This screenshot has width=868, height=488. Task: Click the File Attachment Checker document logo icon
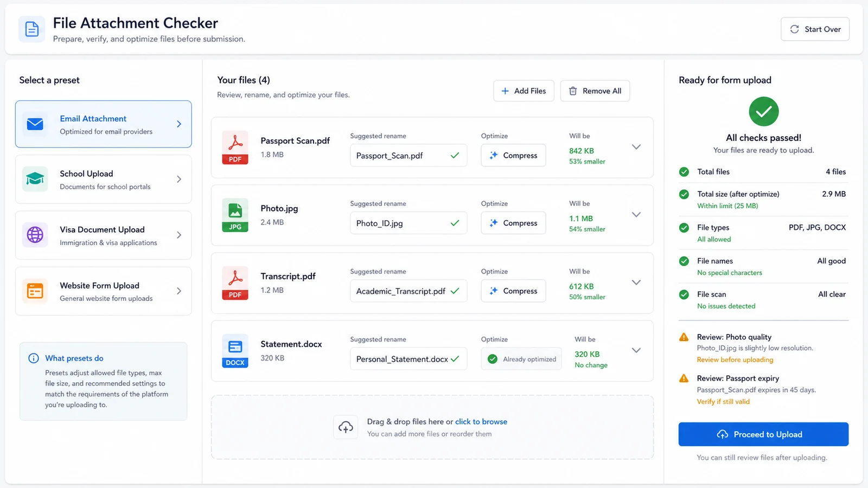pos(32,29)
